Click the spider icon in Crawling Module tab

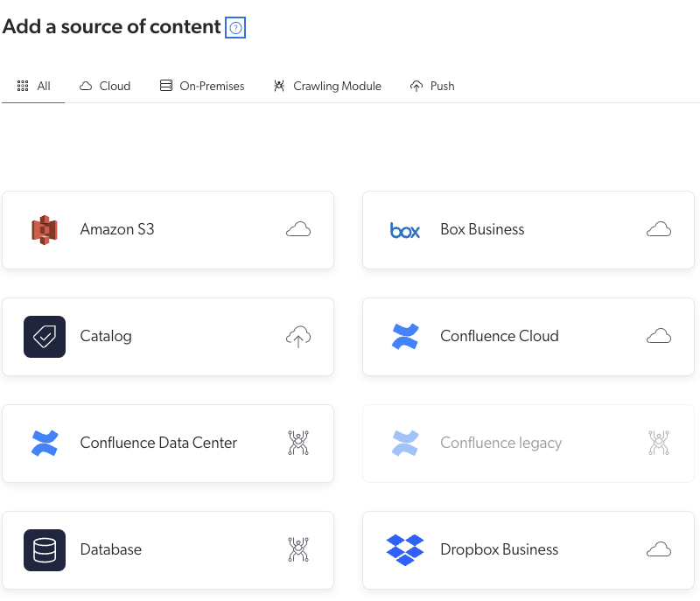(x=279, y=86)
